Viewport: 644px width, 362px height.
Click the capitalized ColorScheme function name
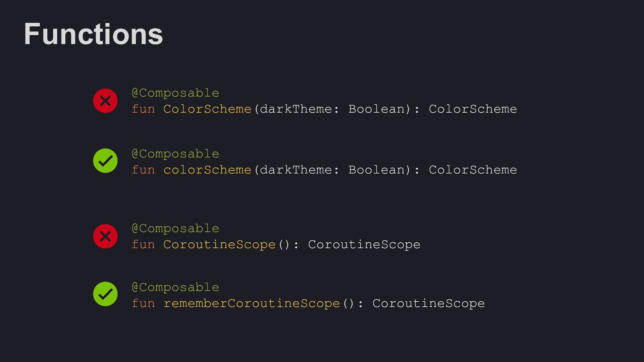(x=207, y=109)
